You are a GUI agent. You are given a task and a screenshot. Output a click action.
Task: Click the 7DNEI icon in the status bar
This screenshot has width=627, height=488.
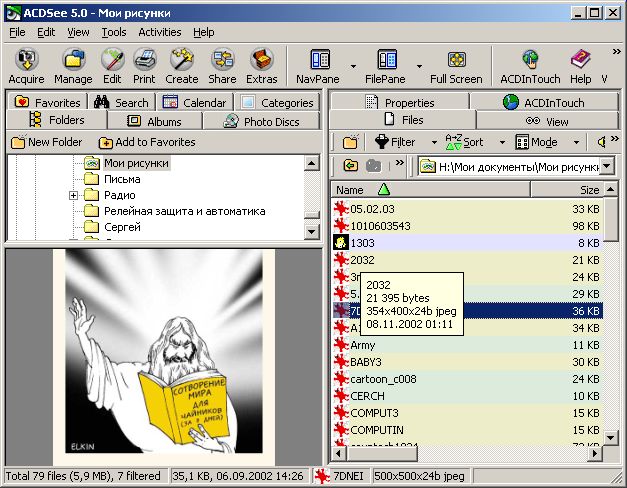(x=322, y=476)
